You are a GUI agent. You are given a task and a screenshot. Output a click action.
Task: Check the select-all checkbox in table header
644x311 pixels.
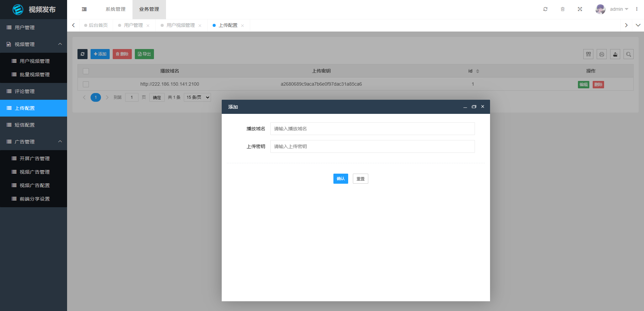pyautogui.click(x=86, y=71)
